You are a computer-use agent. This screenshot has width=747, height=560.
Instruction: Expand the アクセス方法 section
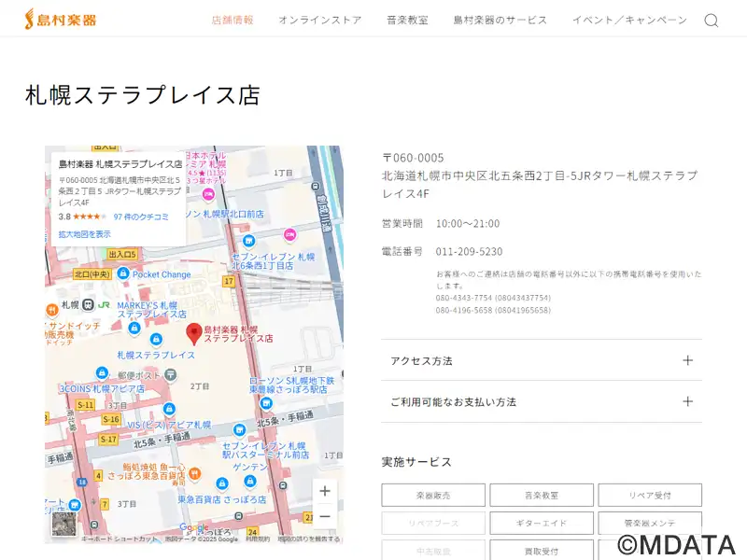tap(542, 360)
